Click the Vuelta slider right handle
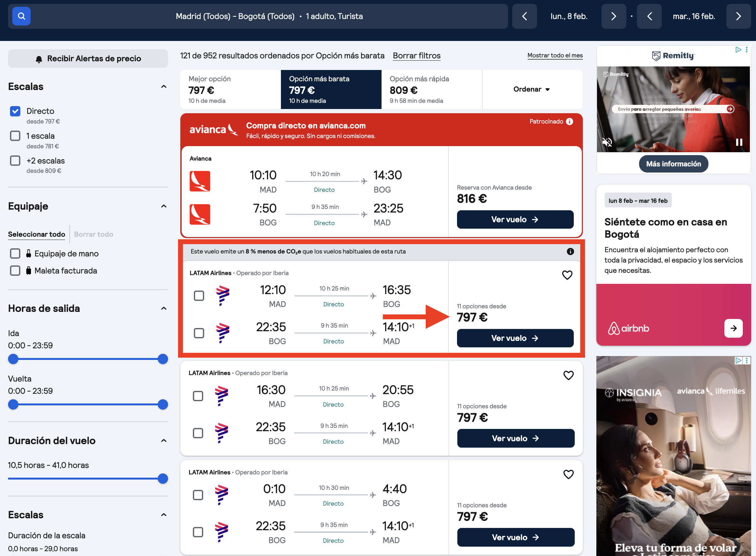The height and width of the screenshot is (556, 756). (163, 404)
